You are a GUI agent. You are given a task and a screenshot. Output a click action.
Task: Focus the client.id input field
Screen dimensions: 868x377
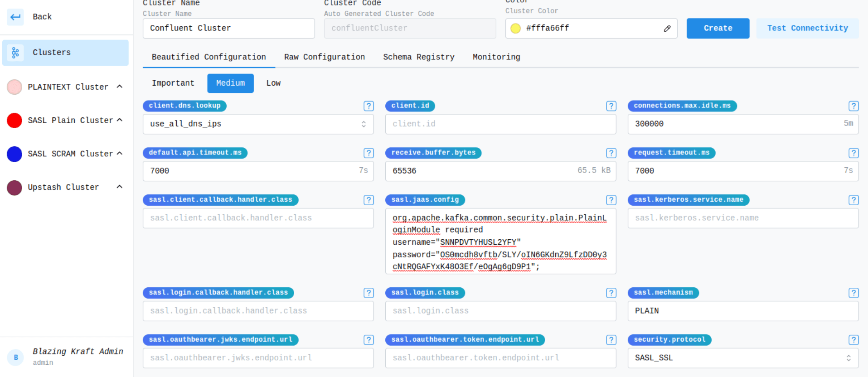(501, 124)
